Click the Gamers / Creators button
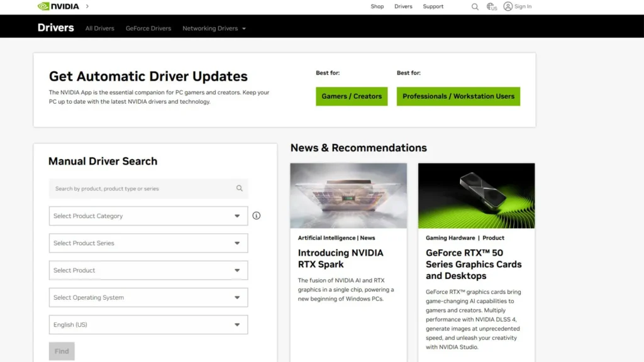644x362 pixels. tap(352, 96)
